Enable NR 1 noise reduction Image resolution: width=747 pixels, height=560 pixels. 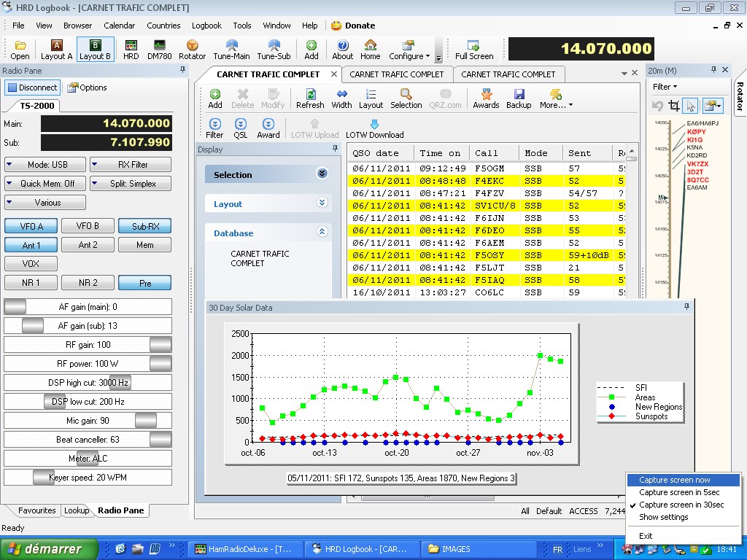[31, 283]
